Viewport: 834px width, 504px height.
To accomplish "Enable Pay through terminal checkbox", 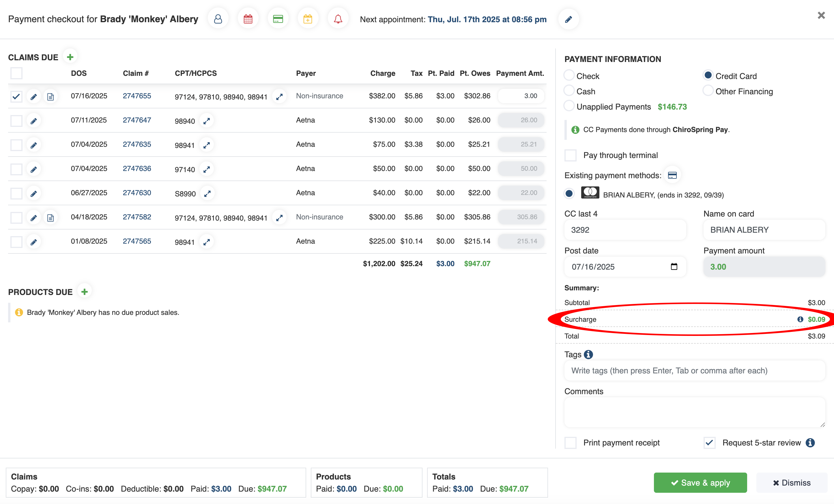I will (x=571, y=155).
